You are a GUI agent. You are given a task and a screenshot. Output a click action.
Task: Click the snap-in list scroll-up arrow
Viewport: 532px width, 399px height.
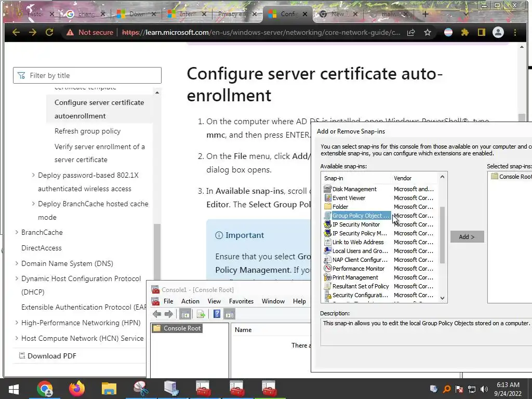point(442,177)
